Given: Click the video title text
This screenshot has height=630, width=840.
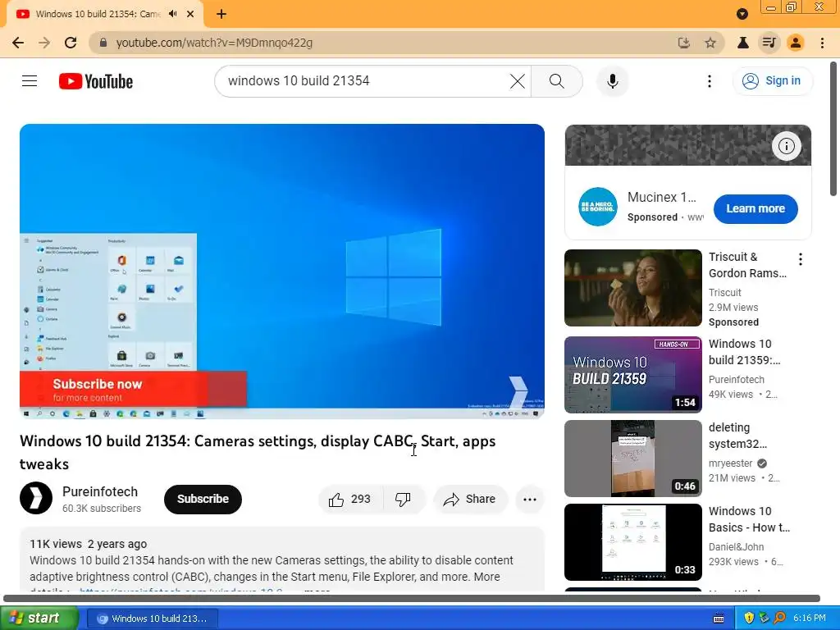Looking at the screenshot, I should click(x=258, y=453).
